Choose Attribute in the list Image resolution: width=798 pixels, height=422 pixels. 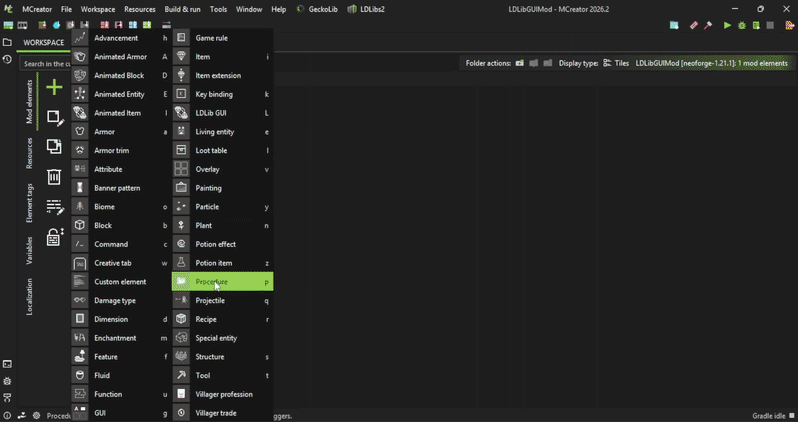(x=121, y=169)
